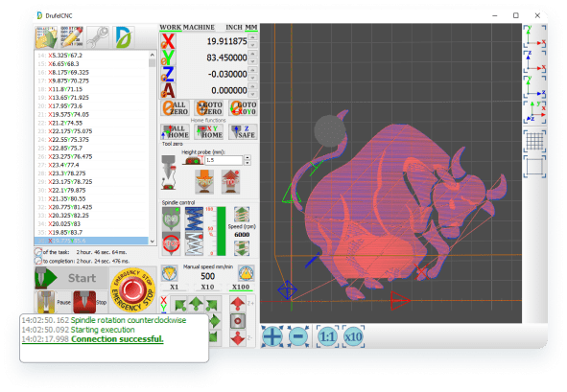567x392 pixels.
Task: Click the Stop button
Action: coord(90,302)
